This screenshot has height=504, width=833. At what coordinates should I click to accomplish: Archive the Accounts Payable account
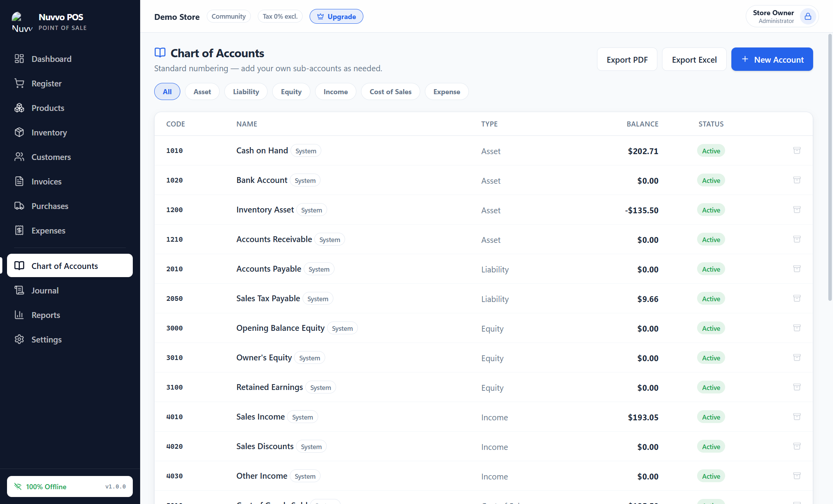pos(797,269)
